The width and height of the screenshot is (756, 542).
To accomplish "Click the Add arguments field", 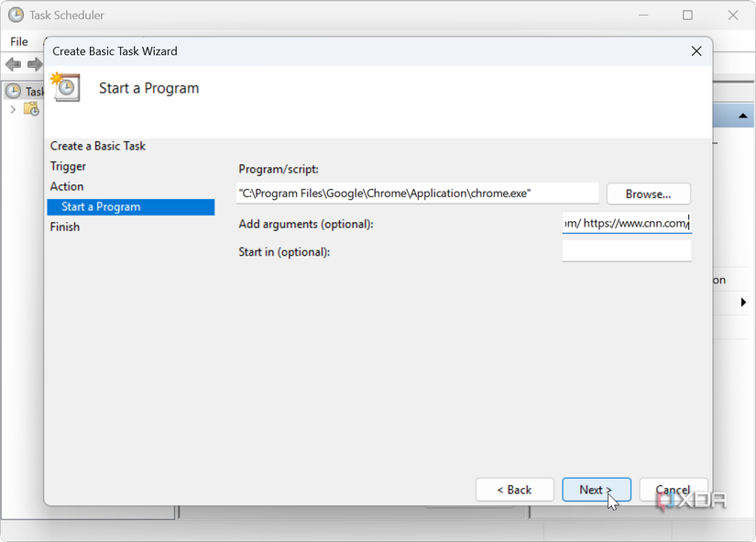I will [x=627, y=223].
